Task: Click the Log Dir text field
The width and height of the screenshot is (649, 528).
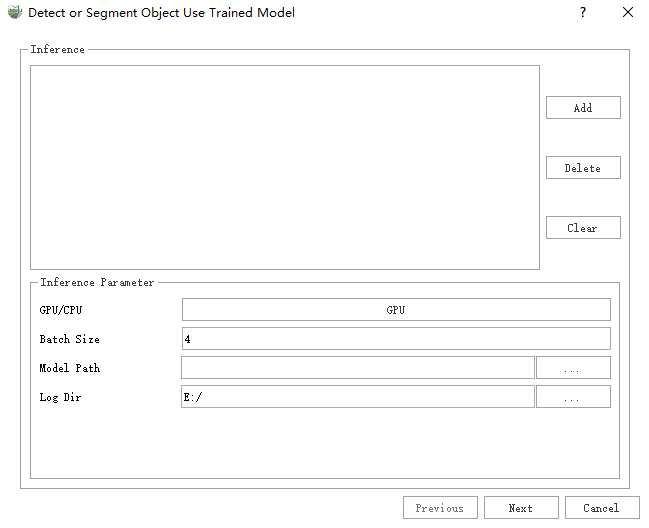Action: click(x=357, y=397)
